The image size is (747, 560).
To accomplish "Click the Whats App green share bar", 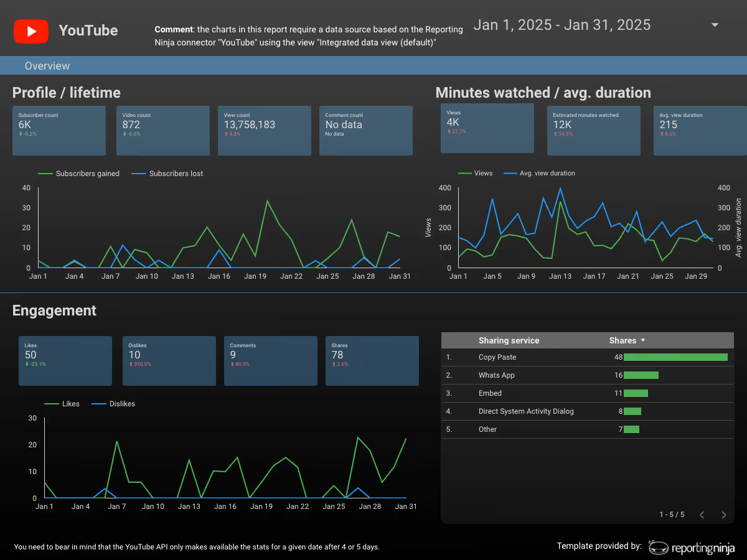I will point(641,375).
